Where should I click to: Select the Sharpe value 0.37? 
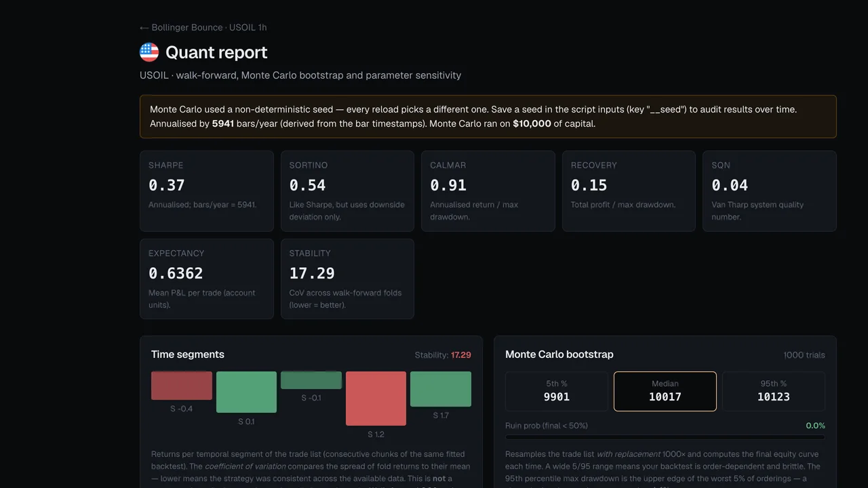[167, 185]
